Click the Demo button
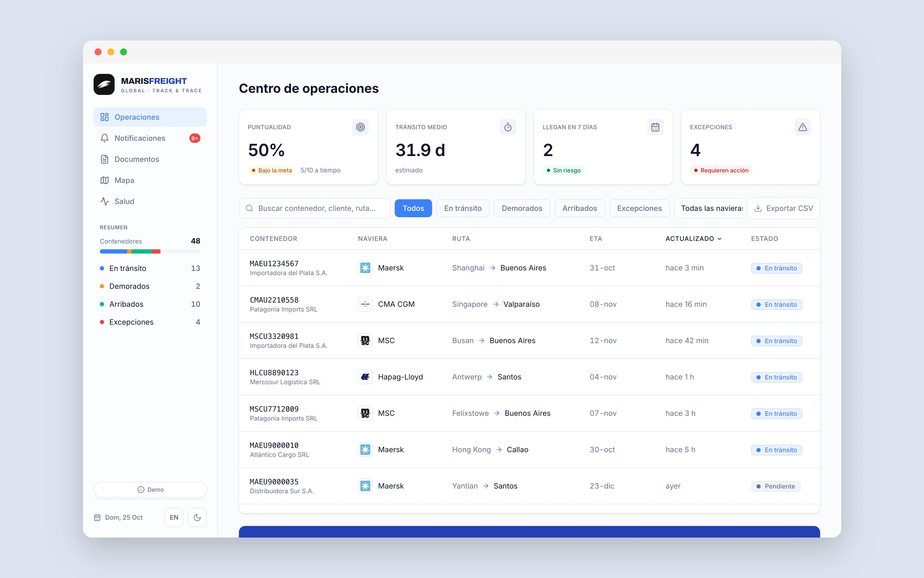Image resolution: width=924 pixels, height=578 pixels. click(x=150, y=489)
